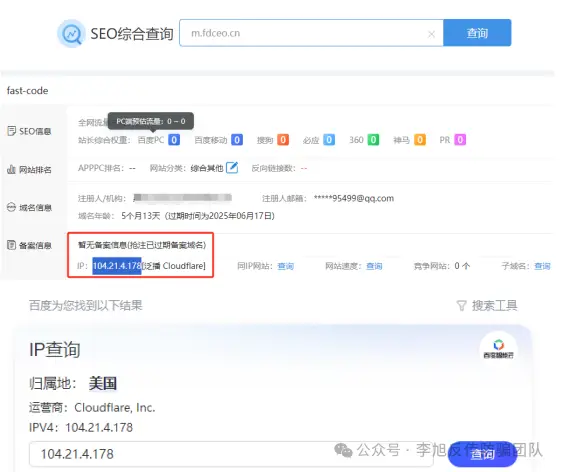
Task: Edit the 网站分类 category with pencil icon
Action: pyautogui.click(x=232, y=167)
